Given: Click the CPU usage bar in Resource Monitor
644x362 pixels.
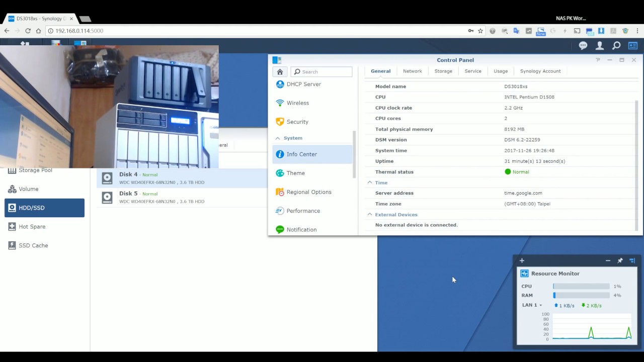Looking at the screenshot, I should coord(581,286).
